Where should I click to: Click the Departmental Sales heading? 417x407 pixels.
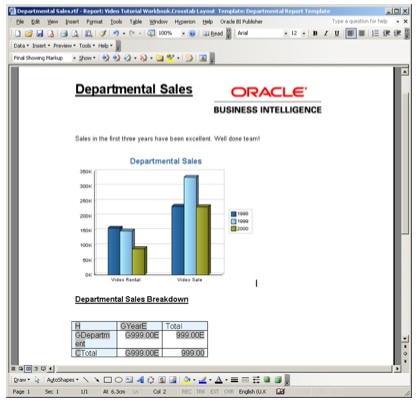(134, 89)
